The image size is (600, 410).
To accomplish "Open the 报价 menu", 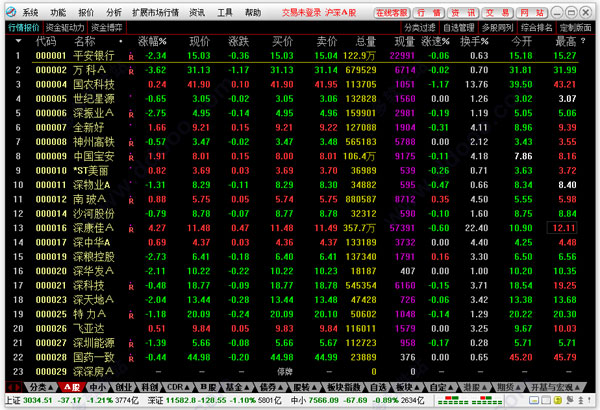I will coord(86,13).
